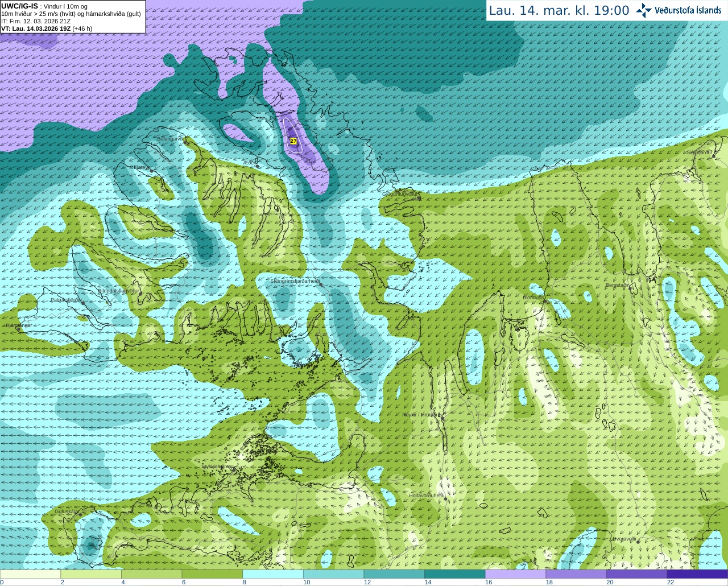Click the Steingrímsfjarðarheiði station dot
This screenshot has width=728, height=586.
tap(321, 284)
